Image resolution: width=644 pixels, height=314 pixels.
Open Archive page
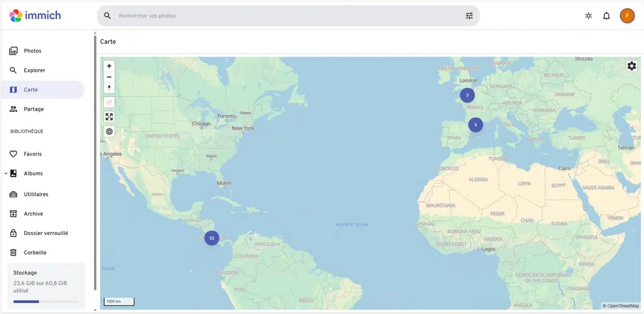point(43,214)
